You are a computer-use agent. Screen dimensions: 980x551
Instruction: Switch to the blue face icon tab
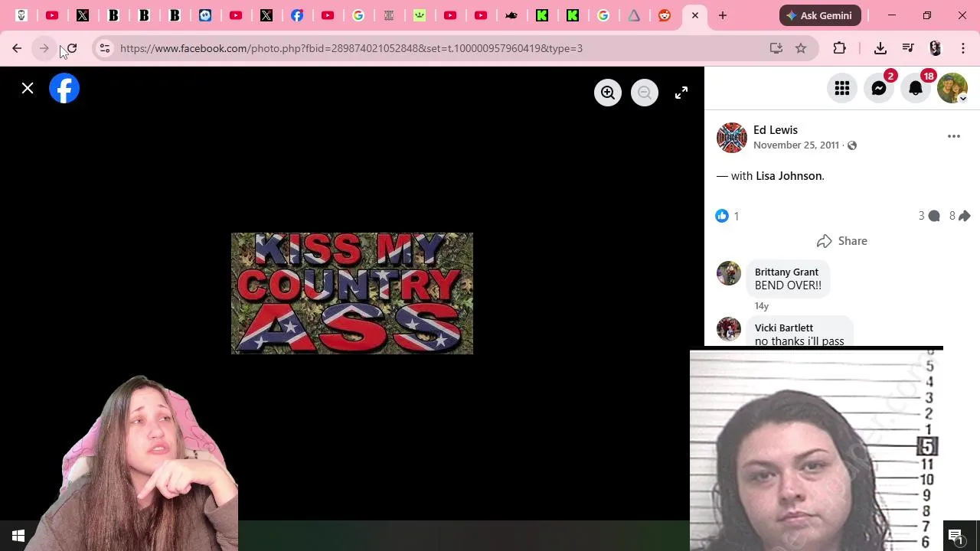click(x=205, y=15)
